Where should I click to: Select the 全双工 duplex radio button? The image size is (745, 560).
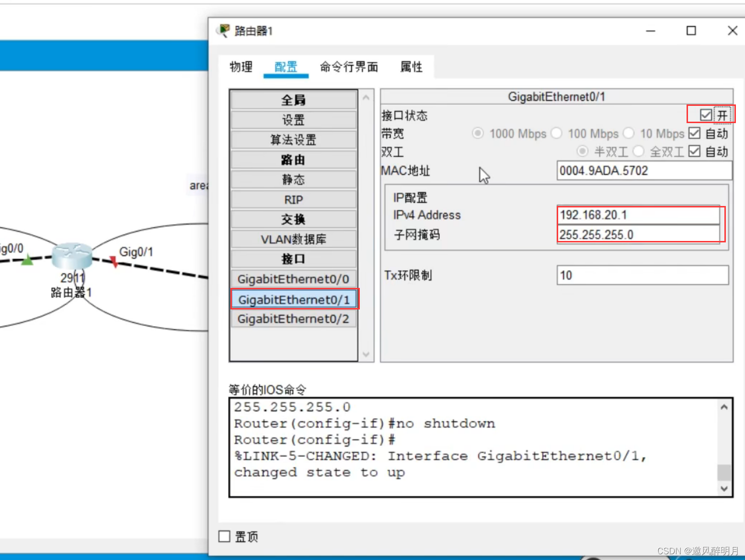click(x=639, y=151)
